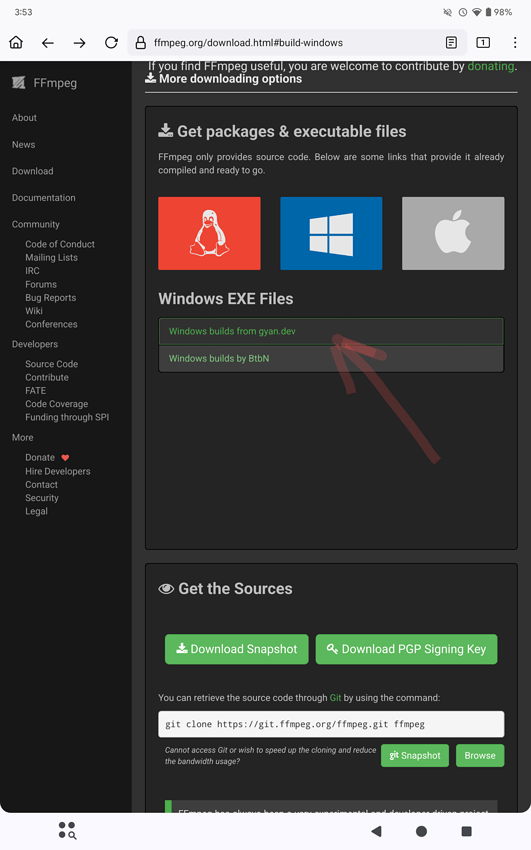This screenshot has width=531, height=850.
Task: Select the Apple macOS packages tile
Action: pos(453,233)
